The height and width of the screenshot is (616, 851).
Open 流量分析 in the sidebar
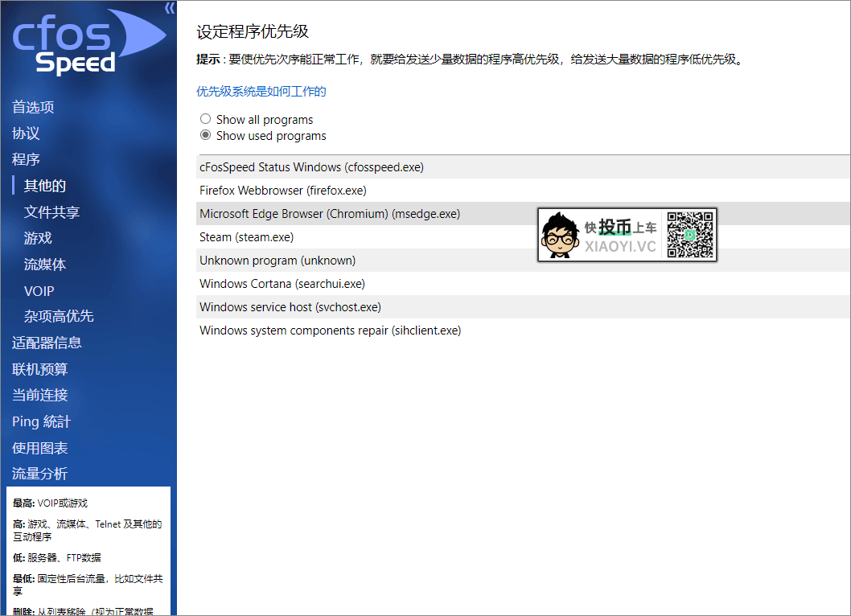click(40, 474)
